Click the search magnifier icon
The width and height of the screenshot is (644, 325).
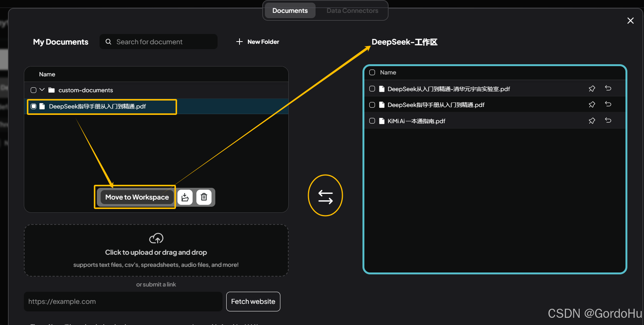(x=109, y=42)
